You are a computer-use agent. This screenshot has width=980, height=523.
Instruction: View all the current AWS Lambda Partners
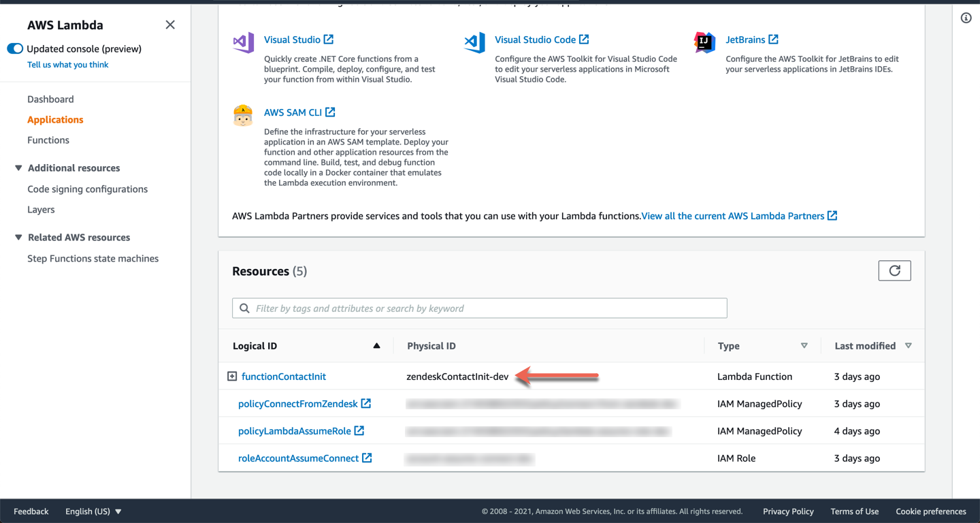pyautogui.click(x=738, y=216)
